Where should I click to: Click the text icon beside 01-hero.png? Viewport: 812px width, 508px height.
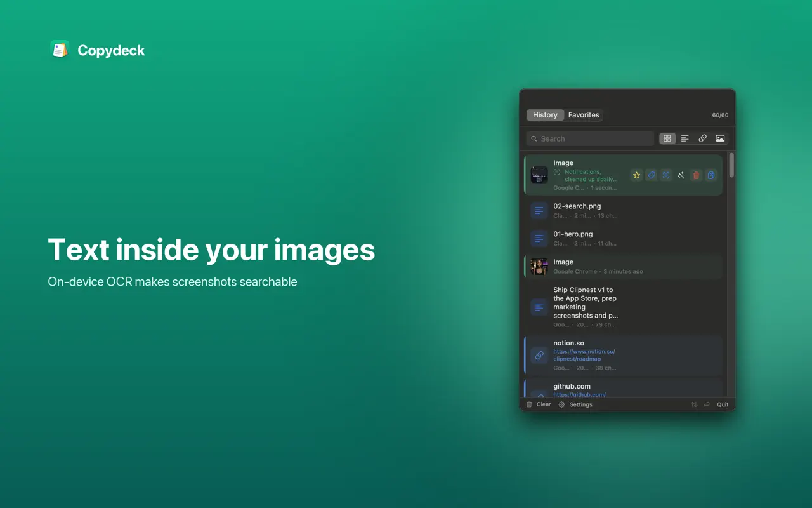pyautogui.click(x=539, y=239)
